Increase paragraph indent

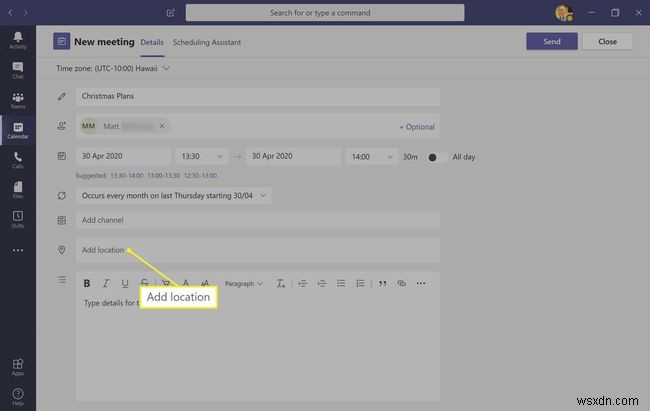tap(322, 283)
